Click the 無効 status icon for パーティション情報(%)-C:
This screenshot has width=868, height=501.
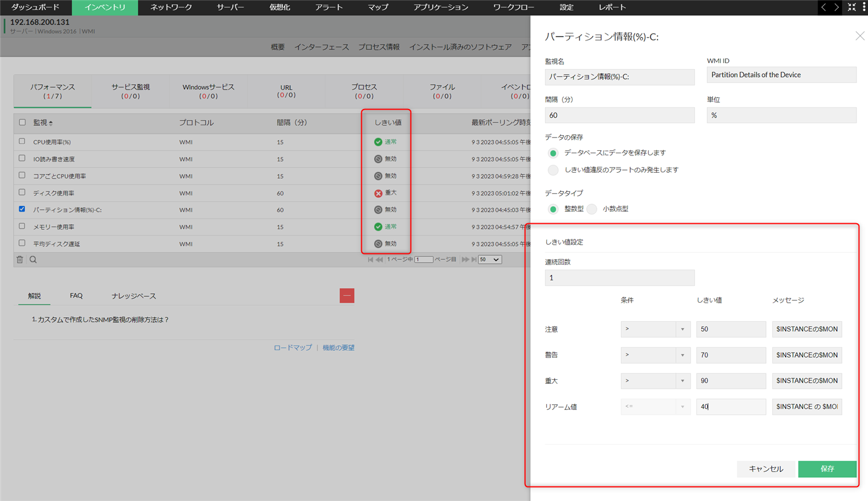tap(378, 210)
